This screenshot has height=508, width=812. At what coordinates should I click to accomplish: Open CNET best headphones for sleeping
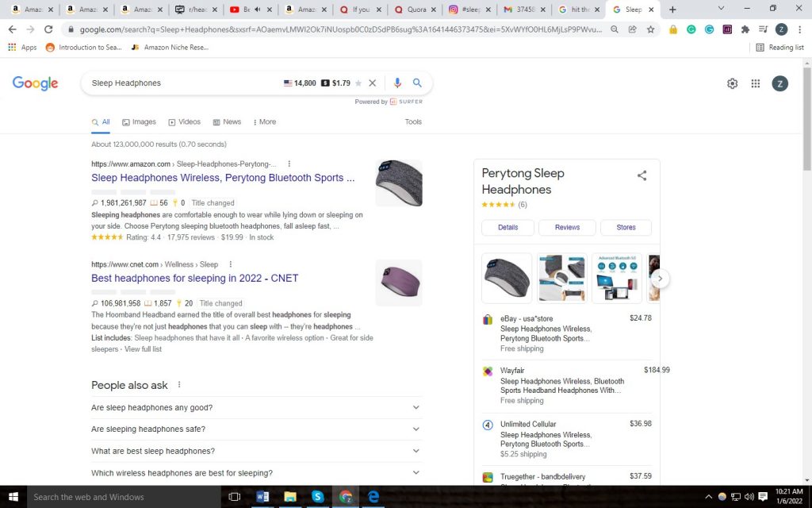(195, 279)
